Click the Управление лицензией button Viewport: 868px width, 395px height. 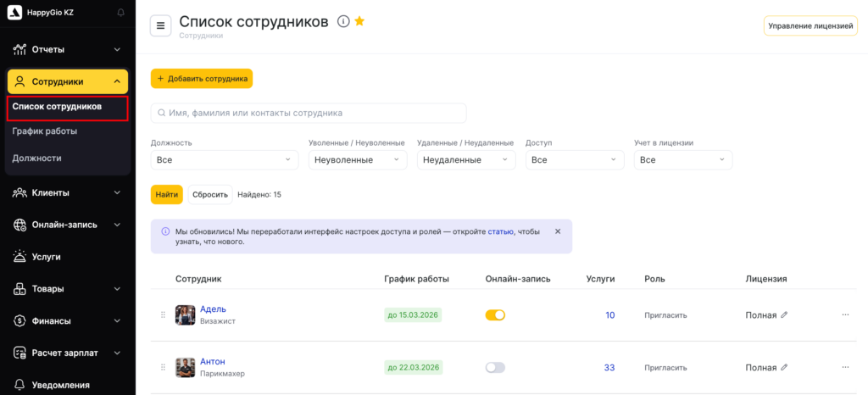click(810, 26)
